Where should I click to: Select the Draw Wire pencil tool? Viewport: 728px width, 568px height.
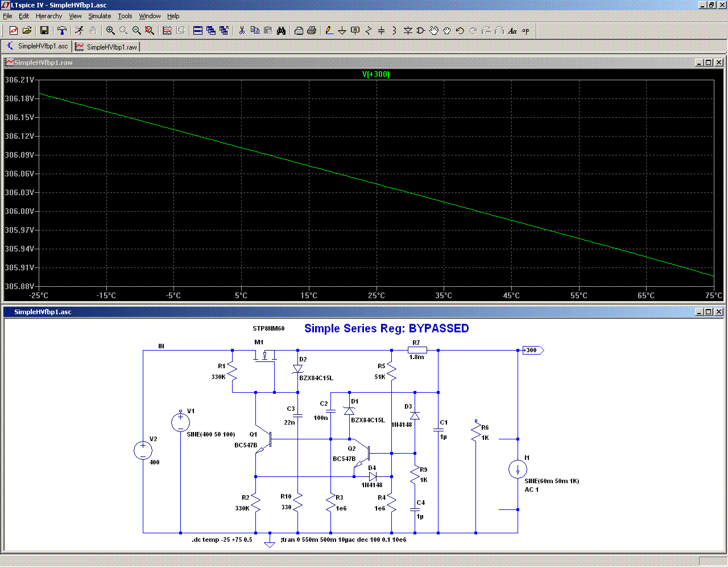[329, 31]
